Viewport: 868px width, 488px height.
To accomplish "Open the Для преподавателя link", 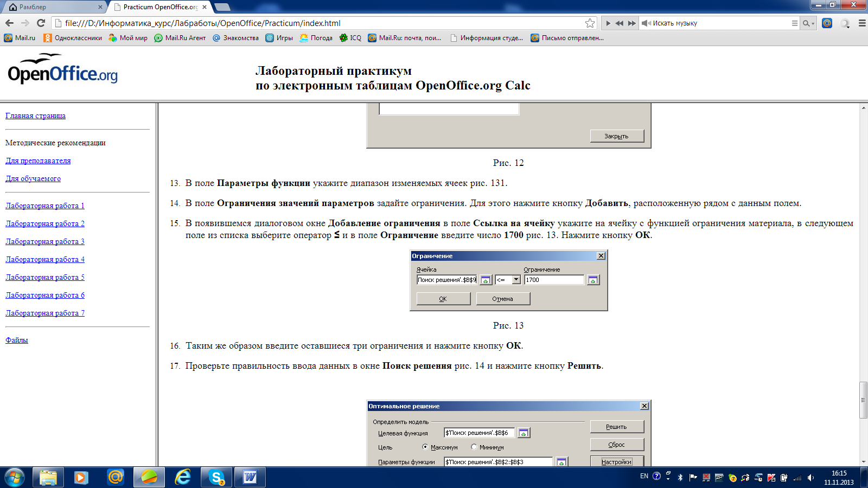I will click(38, 160).
